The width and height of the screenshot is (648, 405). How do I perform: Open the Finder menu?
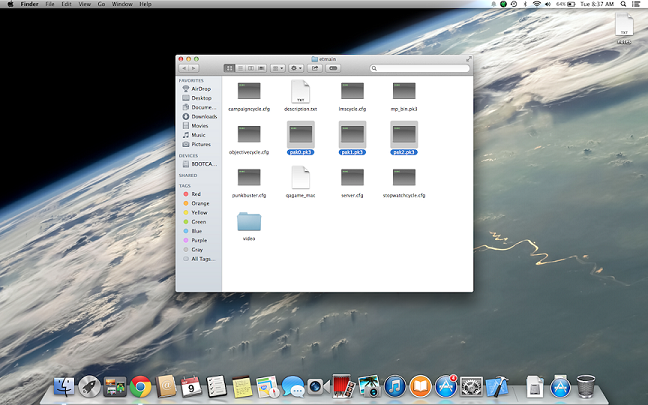(x=29, y=4)
